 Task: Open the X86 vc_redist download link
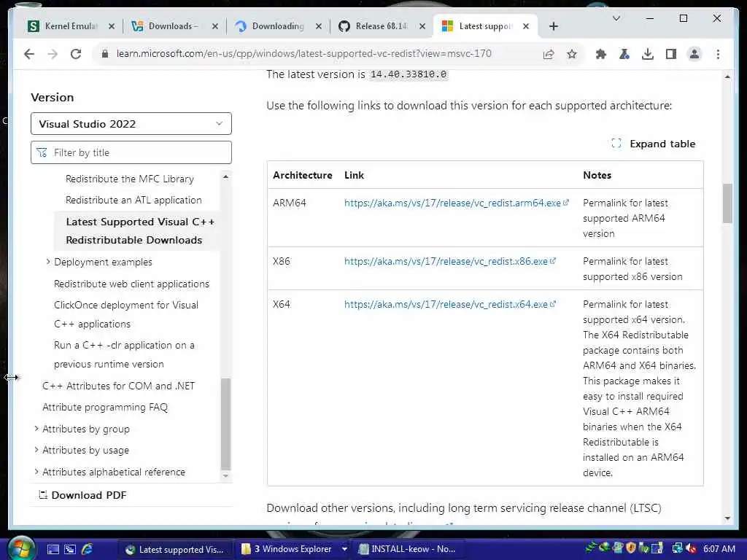coord(449,262)
